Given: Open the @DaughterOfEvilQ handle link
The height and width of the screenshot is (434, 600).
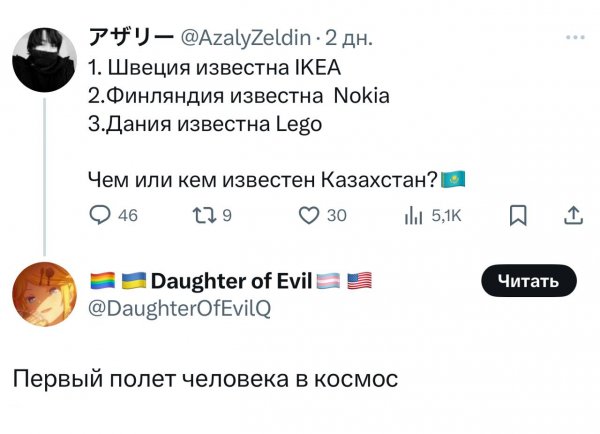Looking at the screenshot, I should point(180,310).
